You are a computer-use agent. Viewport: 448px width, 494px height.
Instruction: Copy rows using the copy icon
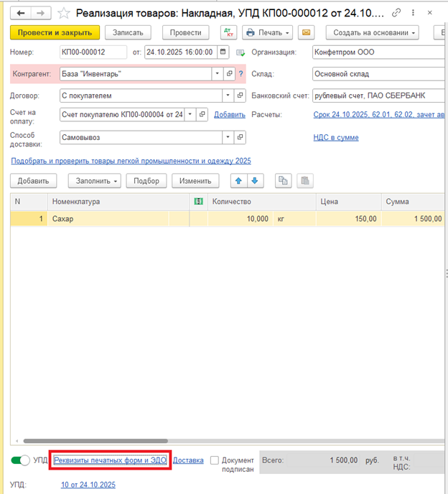point(283,181)
